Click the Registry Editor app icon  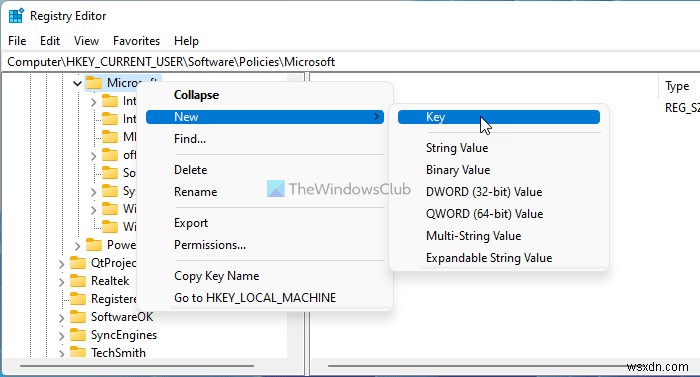pyautogui.click(x=16, y=16)
